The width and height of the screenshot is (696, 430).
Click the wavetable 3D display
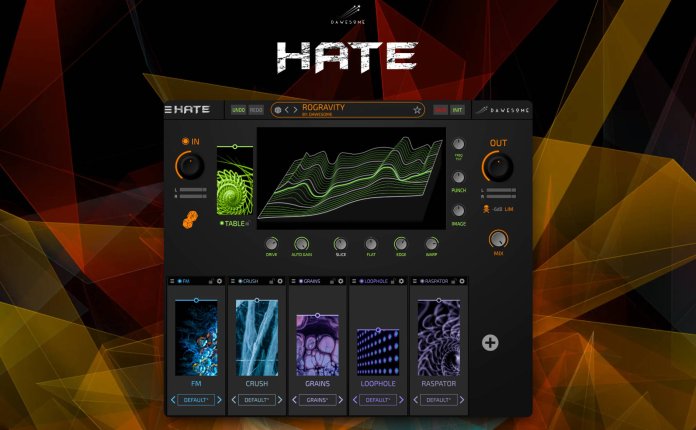pos(351,178)
